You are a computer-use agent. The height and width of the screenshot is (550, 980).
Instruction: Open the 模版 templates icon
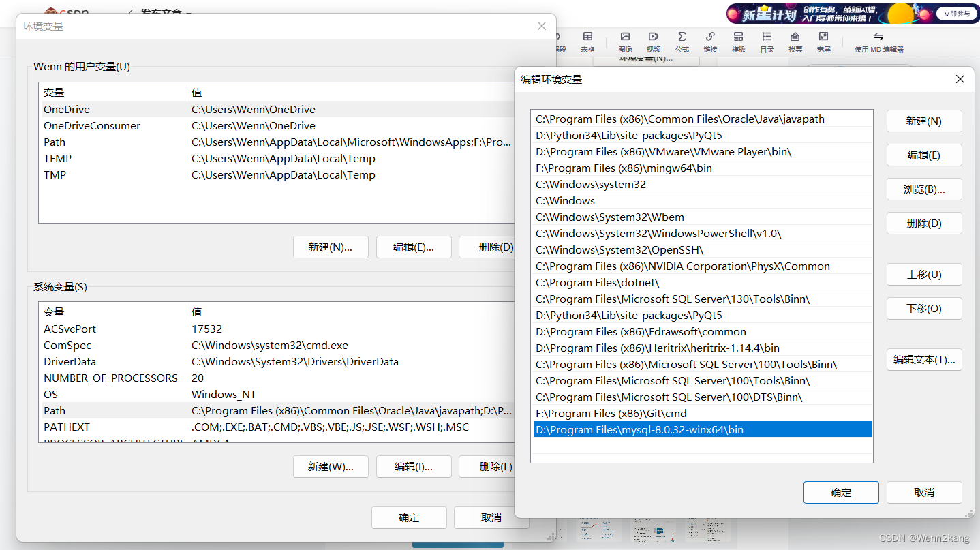coord(738,42)
